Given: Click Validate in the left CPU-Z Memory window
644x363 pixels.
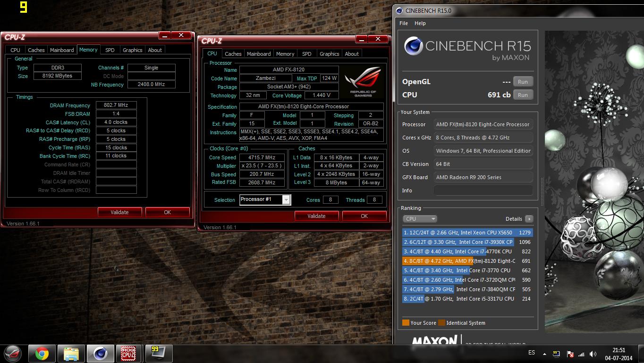Looking at the screenshot, I should click(x=119, y=212).
